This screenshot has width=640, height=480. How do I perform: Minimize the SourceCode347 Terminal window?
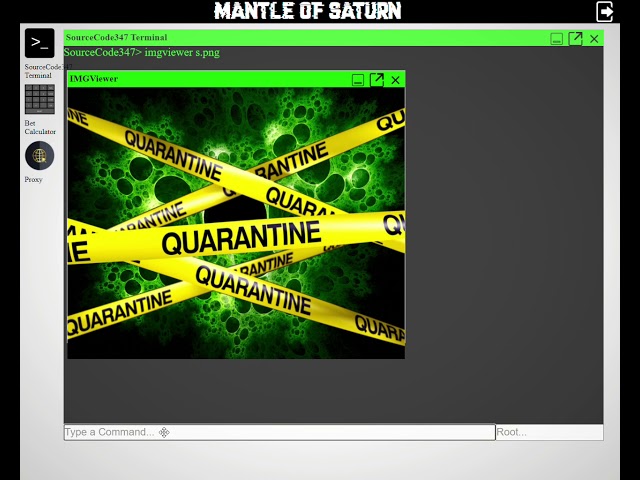coord(556,39)
